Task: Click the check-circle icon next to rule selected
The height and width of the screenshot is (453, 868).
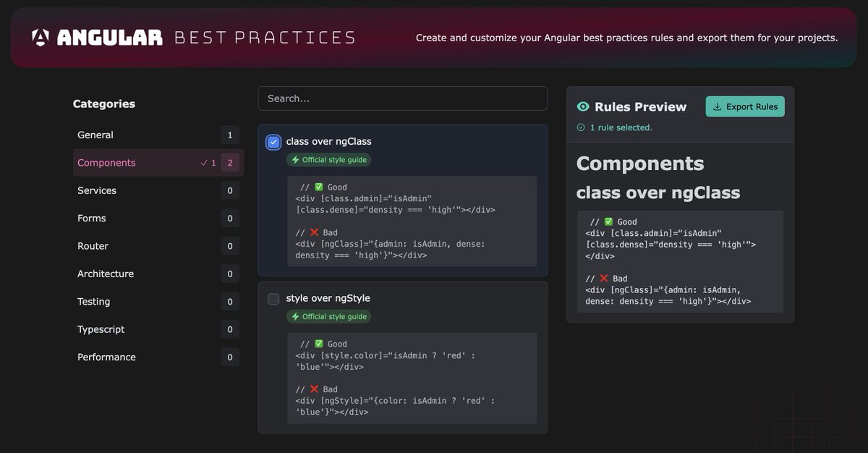Action: click(581, 127)
